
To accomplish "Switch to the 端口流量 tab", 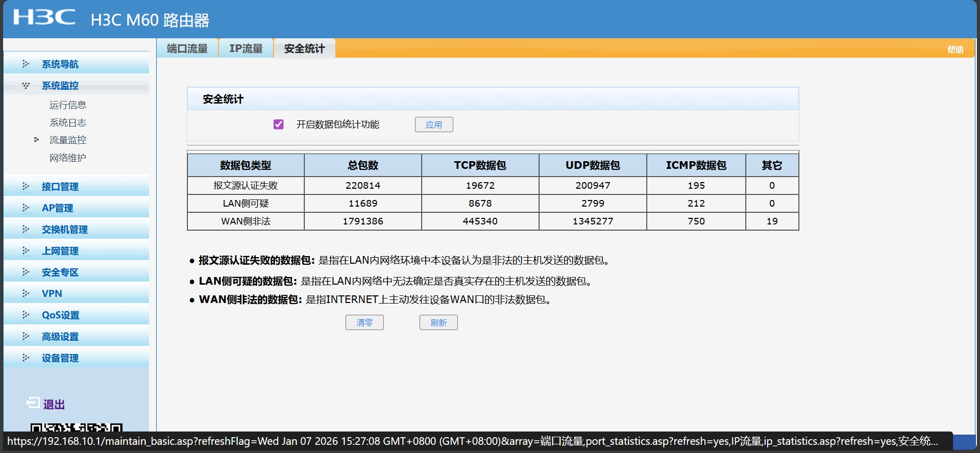I will click(187, 48).
